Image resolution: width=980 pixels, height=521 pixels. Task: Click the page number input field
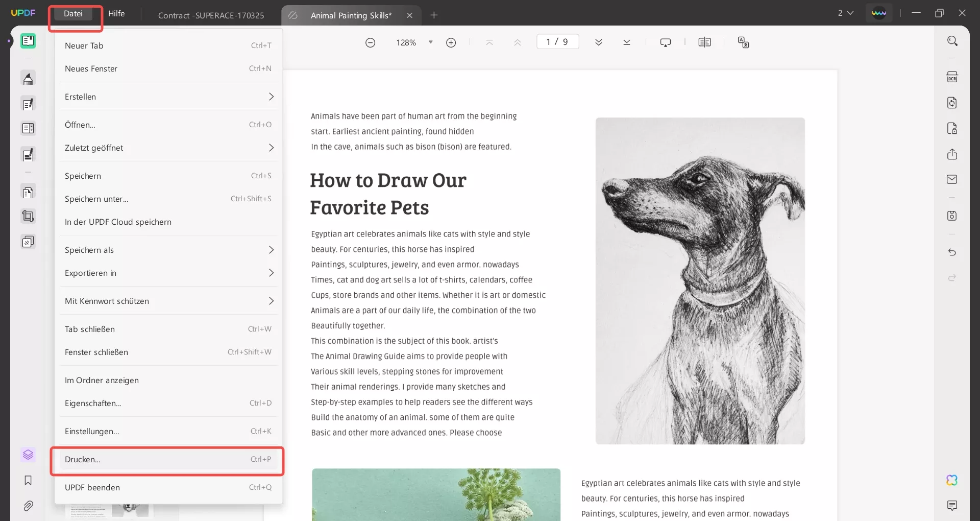(557, 42)
